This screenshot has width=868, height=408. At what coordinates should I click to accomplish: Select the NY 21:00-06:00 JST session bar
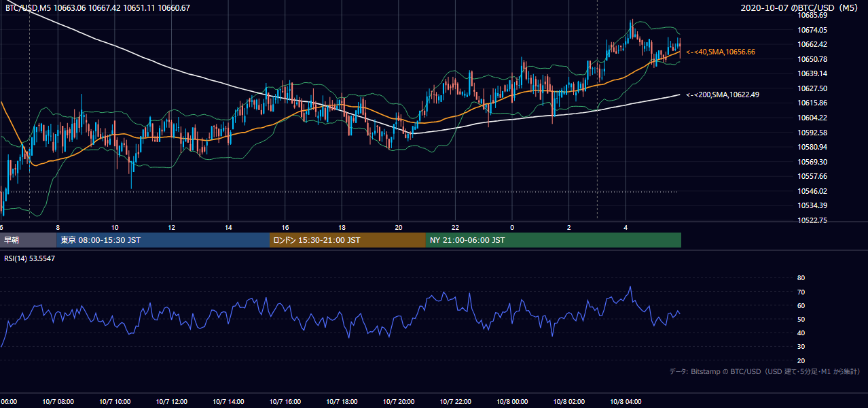click(554, 240)
